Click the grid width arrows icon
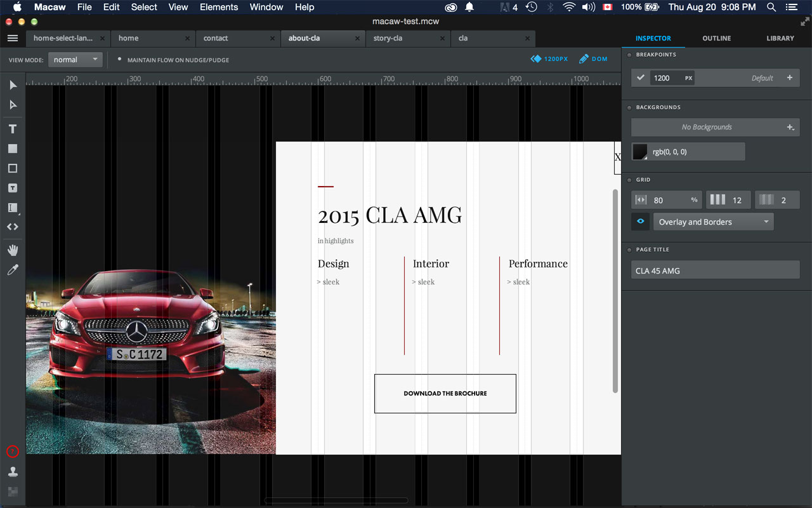Screen dimensions: 812x508 [641, 200]
